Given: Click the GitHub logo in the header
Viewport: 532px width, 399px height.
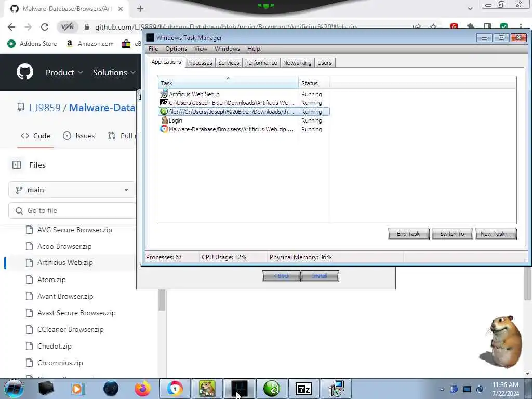Looking at the screenshot, I should [x=25, y=72].
